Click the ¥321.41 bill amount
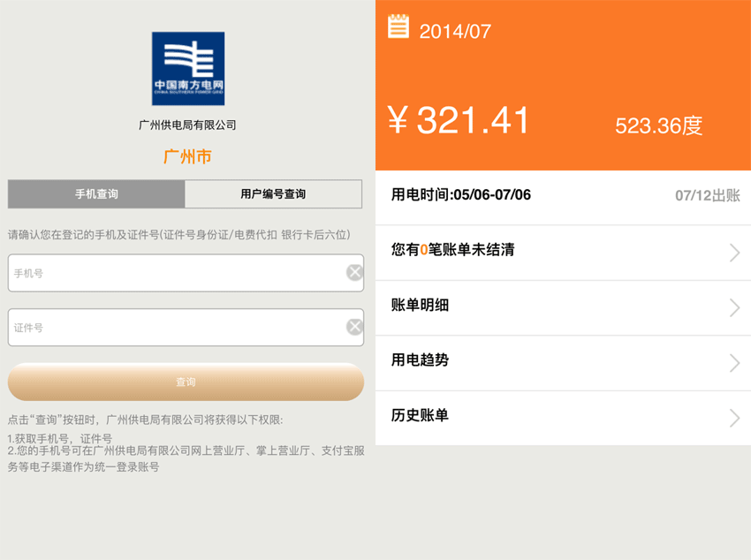Image resolution: width=751 pixels, height=560 pixels. (459, 121)
